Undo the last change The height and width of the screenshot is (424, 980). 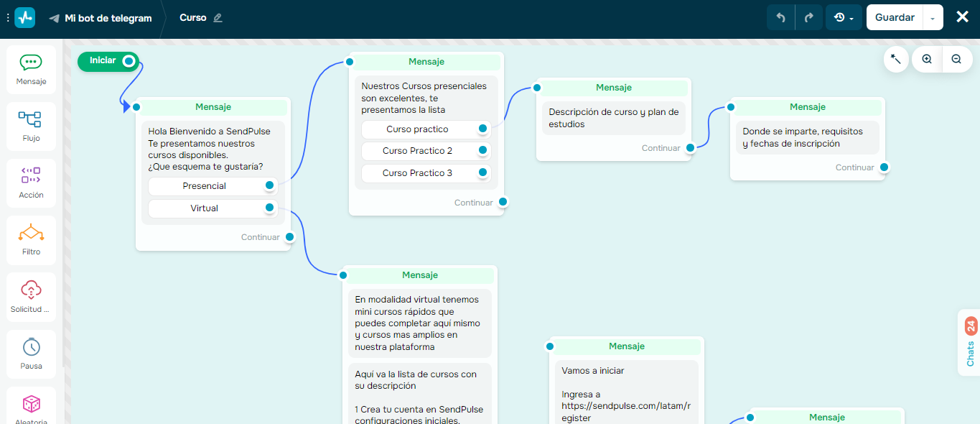pyautogui.click(x=781, y=17)
